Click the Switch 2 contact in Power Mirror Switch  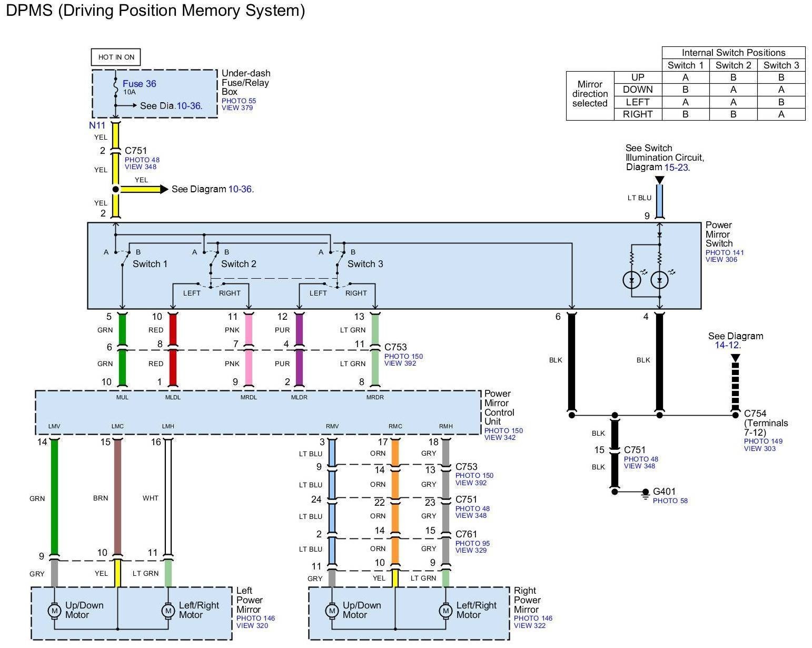213,258
